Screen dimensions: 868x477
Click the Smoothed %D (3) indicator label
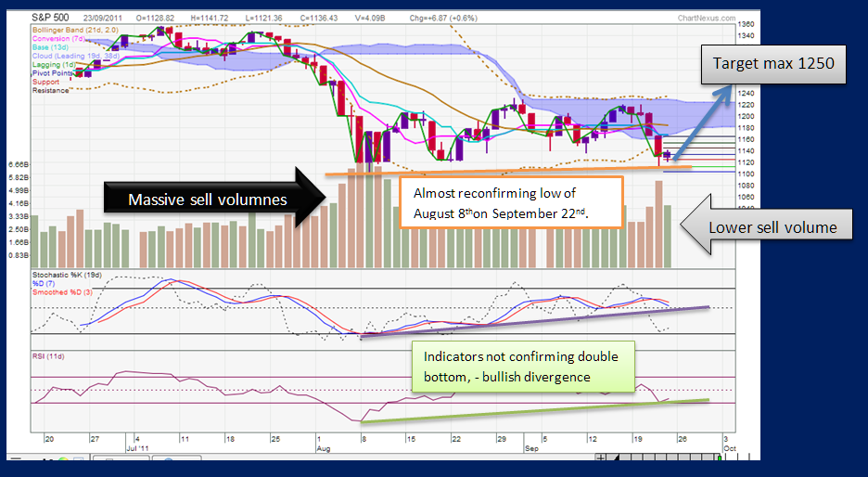point(62,292)
